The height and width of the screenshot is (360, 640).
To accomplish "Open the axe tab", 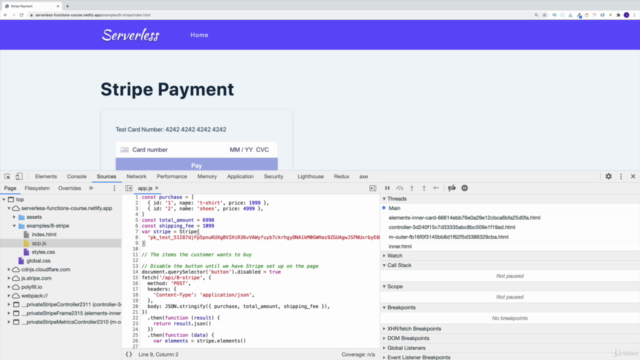I will coord(363,176).
